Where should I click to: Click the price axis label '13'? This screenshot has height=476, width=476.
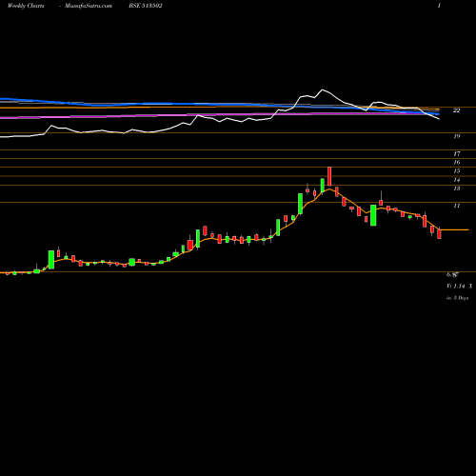pyautogui.click(x=456, y=188)
